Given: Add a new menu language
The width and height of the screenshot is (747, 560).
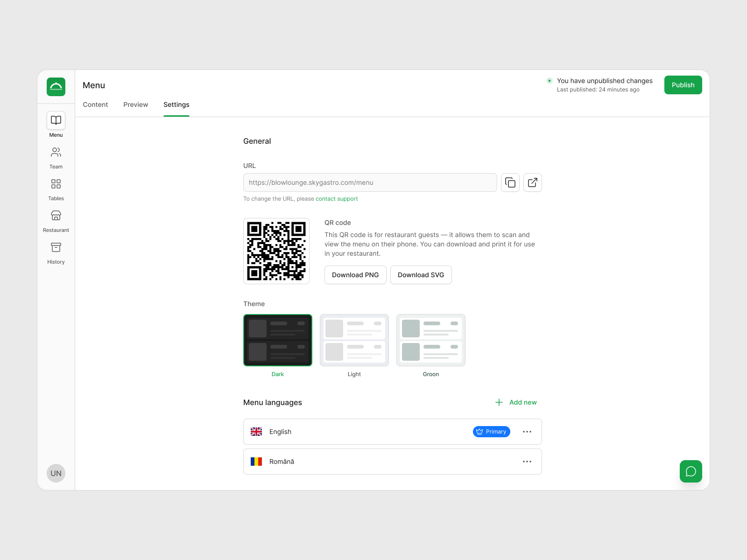Looking at the screenshot, I should click(516, 402).
